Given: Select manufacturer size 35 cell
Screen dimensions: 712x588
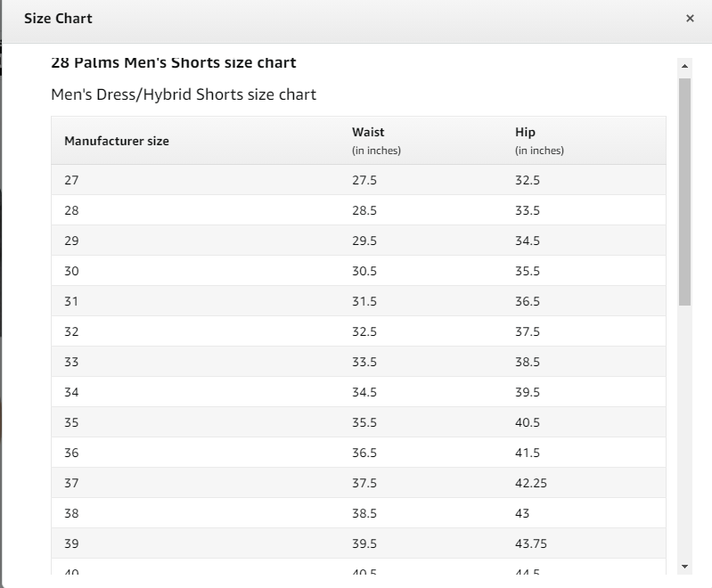Looking at the screenshot, I should tap(72, 422).
